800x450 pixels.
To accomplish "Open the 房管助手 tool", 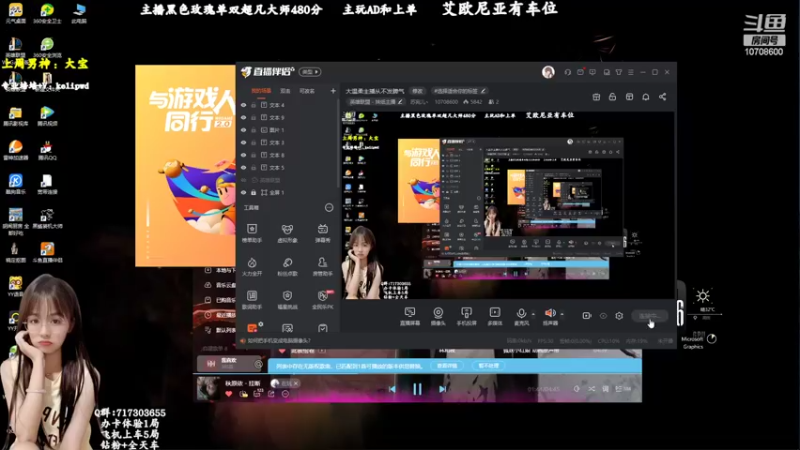I will click(x=322, y=266).
